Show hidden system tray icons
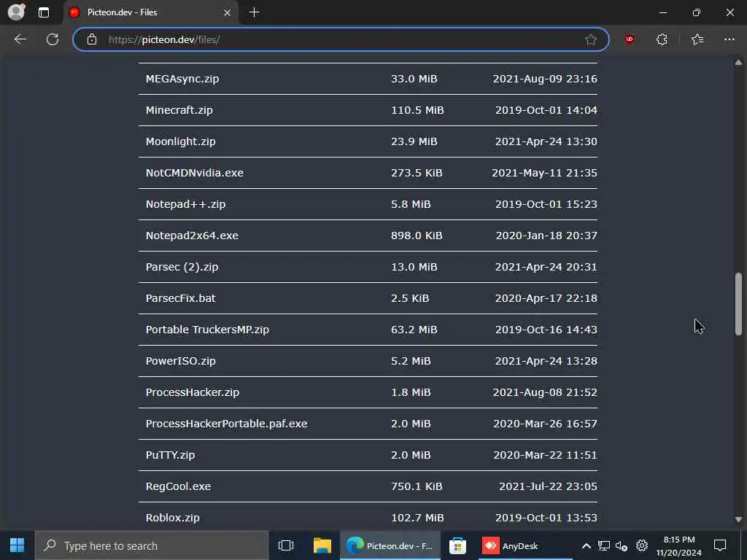 tap(587, 545)
